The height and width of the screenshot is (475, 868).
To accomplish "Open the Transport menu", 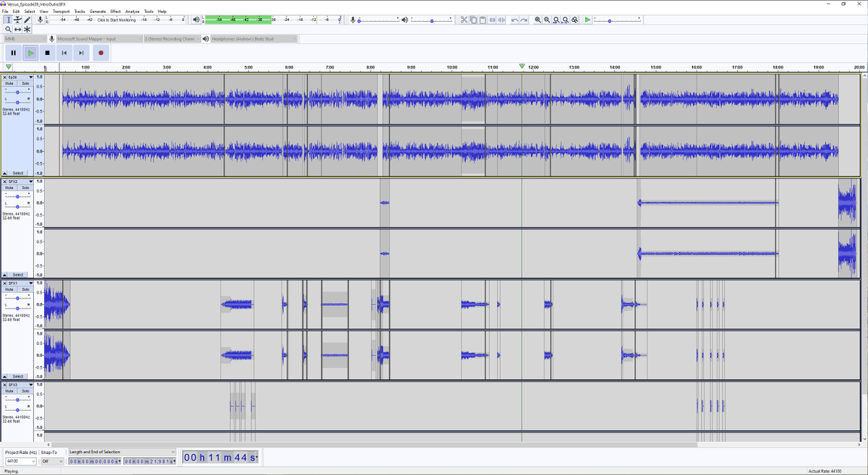I will (61, 12).
